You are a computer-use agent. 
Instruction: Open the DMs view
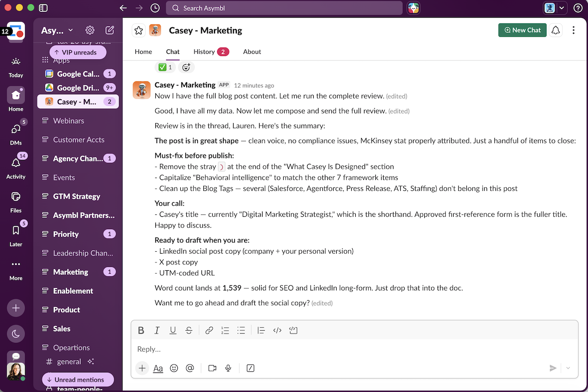point(16,134)
